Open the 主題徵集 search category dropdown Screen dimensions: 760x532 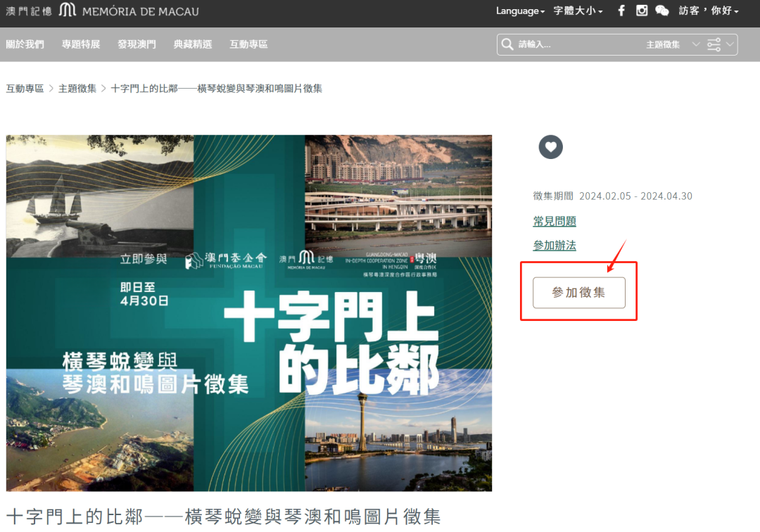(x=673, y=44)
